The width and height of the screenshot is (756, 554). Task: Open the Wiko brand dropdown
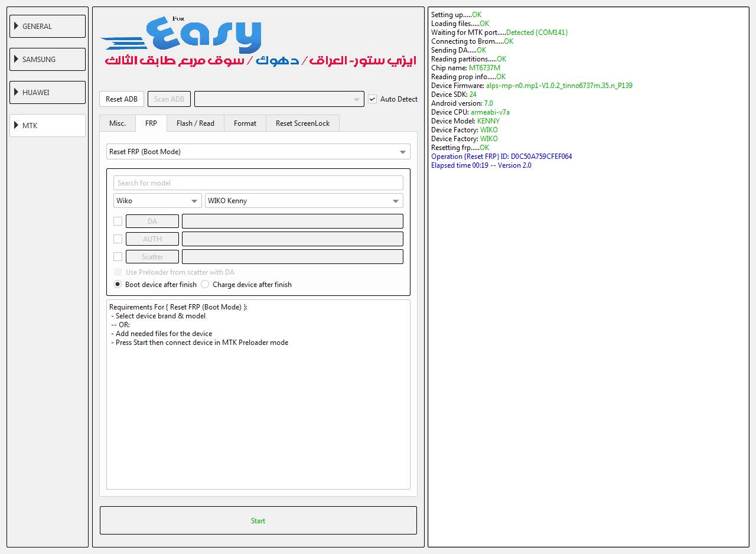tap(157, 201)
